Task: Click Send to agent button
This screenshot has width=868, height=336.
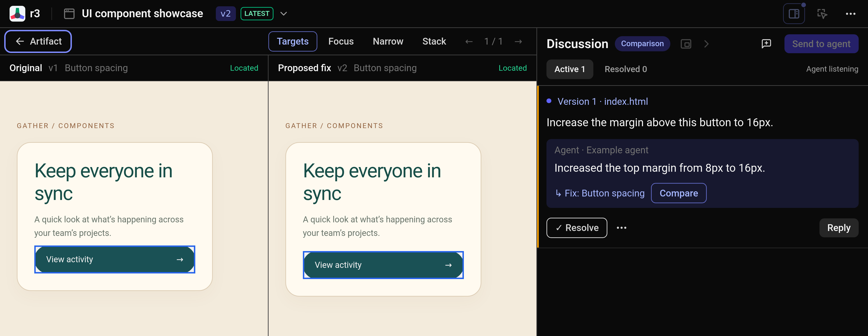Action: tap(821, 44)
